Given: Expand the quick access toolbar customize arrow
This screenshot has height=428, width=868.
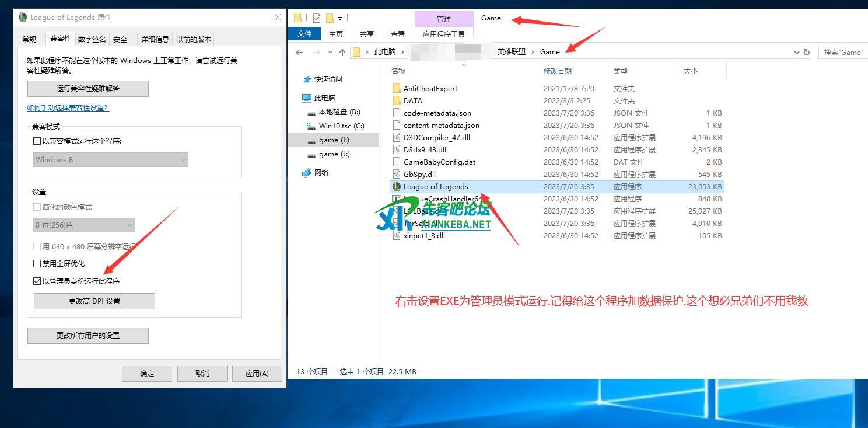Looking at the screenshot, I should pos(341,18).
